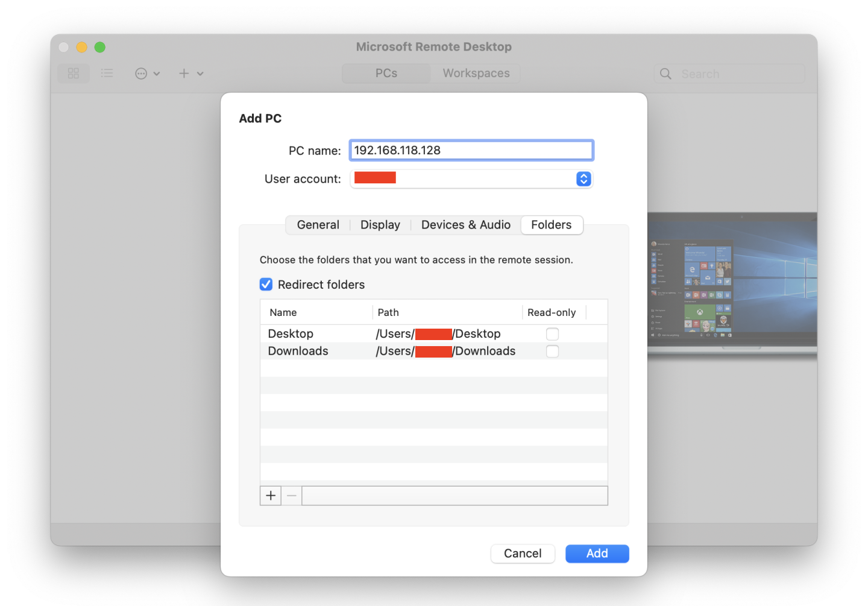Click the Desktop folder path cell
This screenshot has height=606, width=868.
point(438,333)
